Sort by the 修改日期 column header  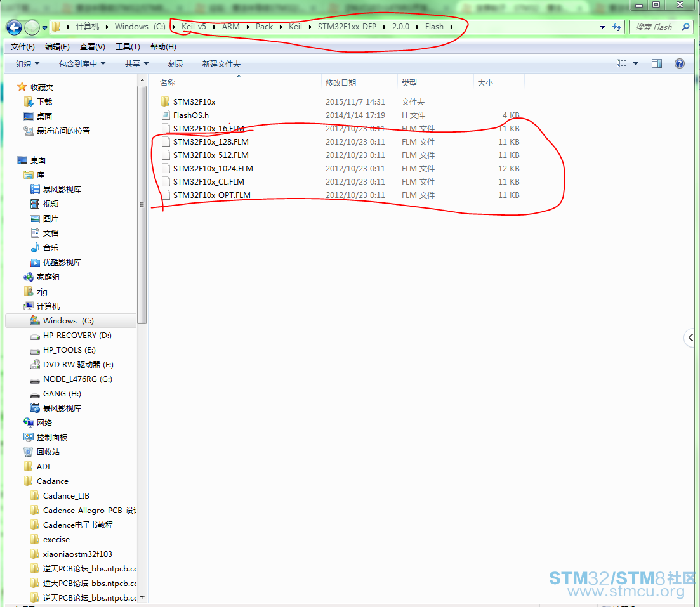coord(341,82)
